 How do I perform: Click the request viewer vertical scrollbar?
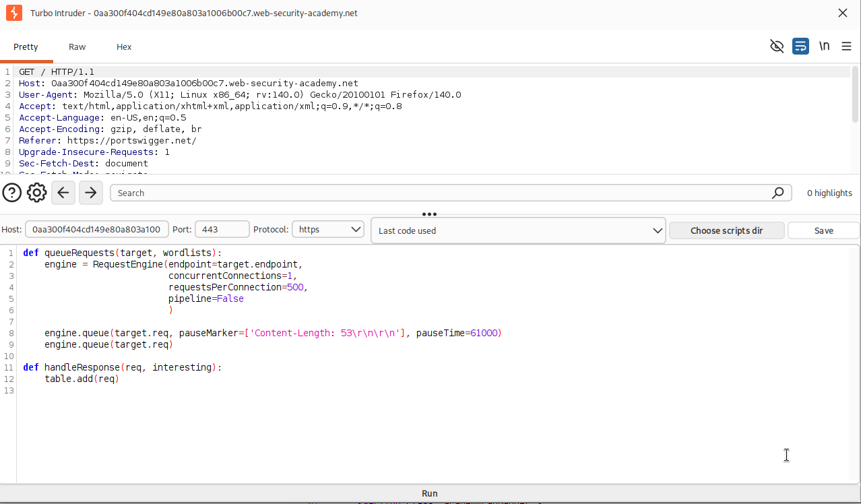[855, 94]
